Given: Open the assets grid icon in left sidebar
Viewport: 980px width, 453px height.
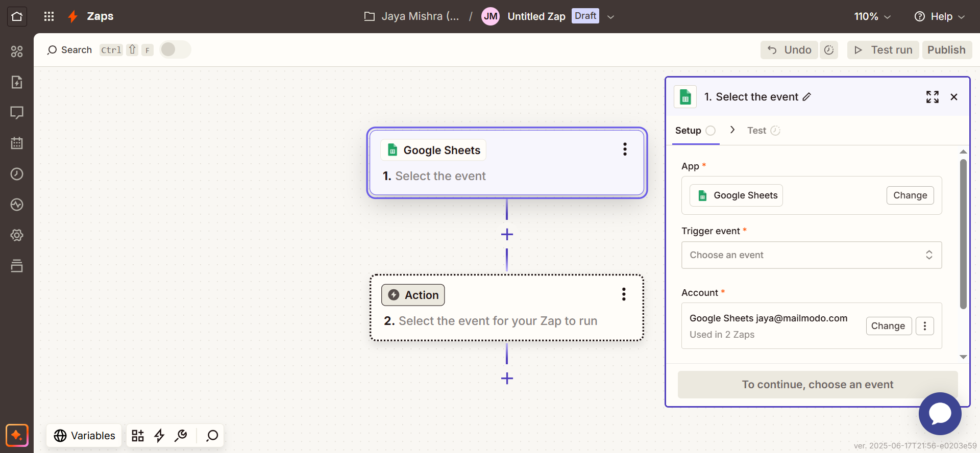Looking at the screenshot, I should [x=17, y=52].
